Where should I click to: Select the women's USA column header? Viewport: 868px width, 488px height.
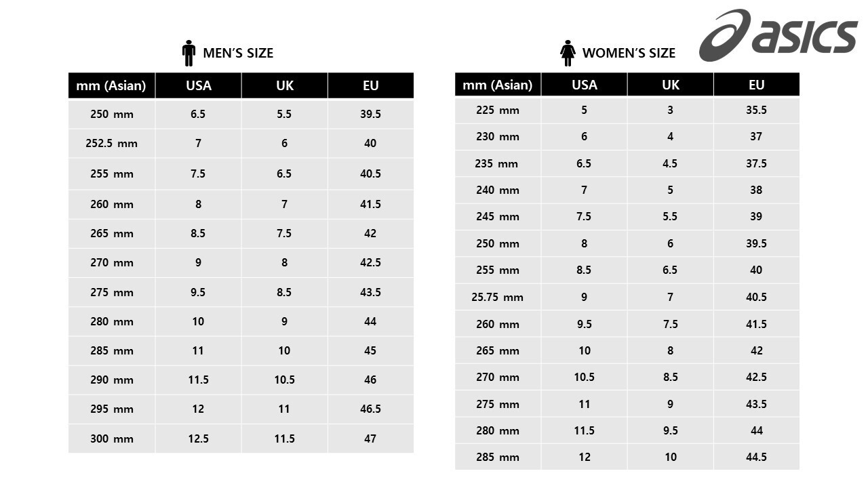tap(584, 85)
